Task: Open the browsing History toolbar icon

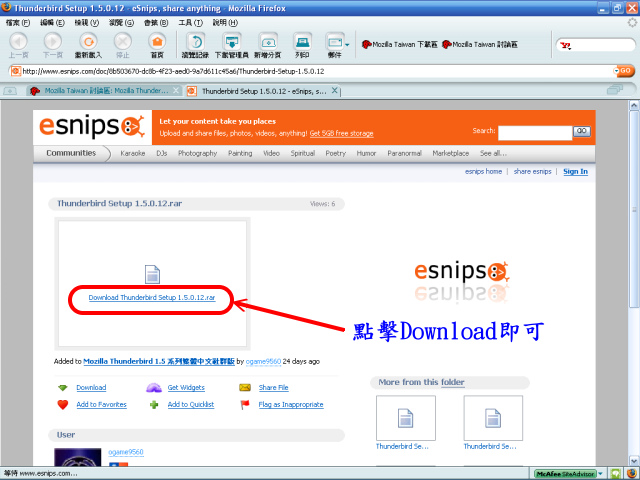Action: (196, 42)
